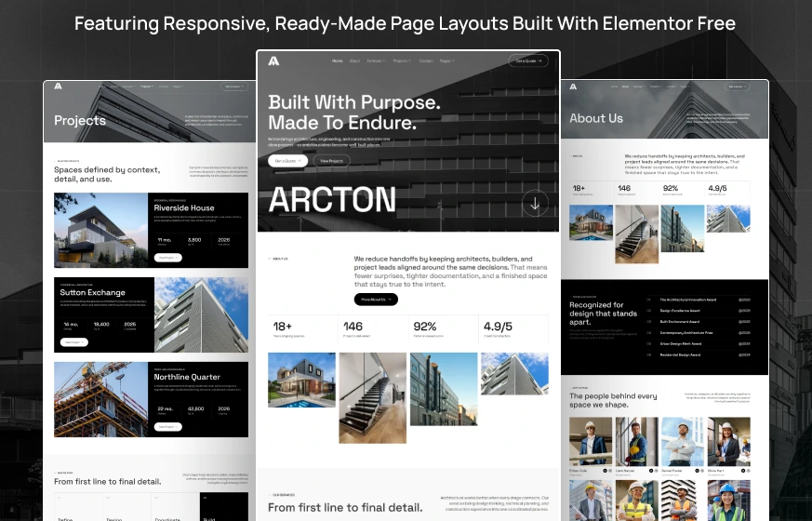Click View Project button for Sutton Exchange
The width and height of the screenshot is (812, 521).
pyautogui.click(x=74, y=342)
